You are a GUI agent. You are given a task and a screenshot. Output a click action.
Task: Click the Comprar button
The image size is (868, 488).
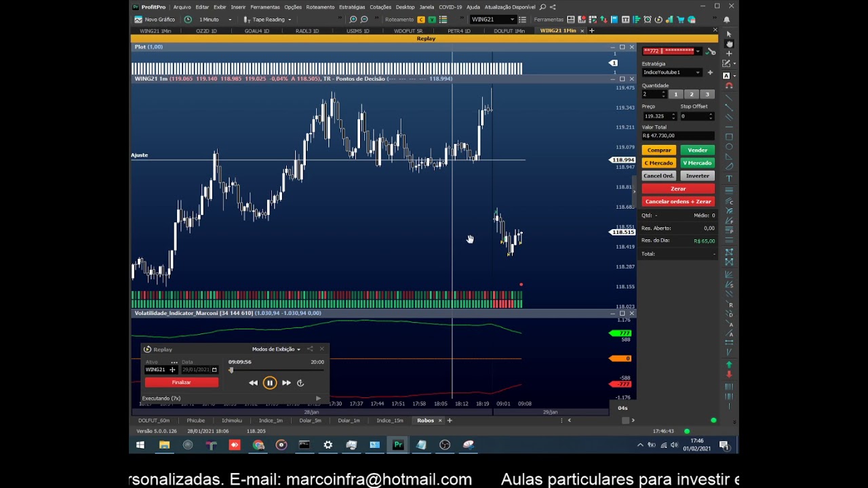click(x=659, y=150)
